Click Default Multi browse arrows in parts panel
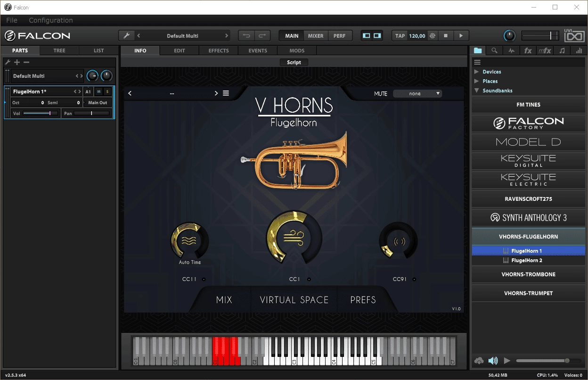This screenshot has width=588, height=380. (x=79, y=76)
